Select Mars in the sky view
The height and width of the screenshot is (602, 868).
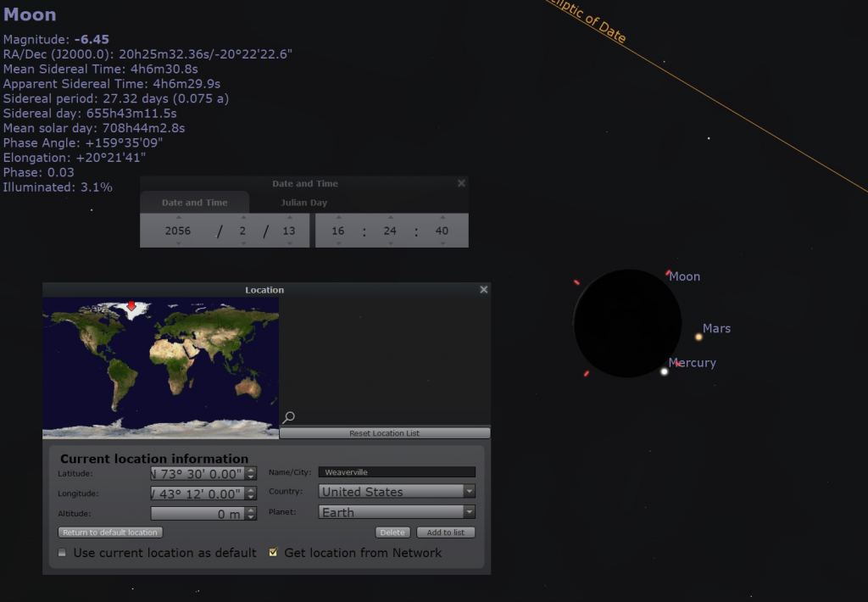pyautogui.click(x=699, y=337)
